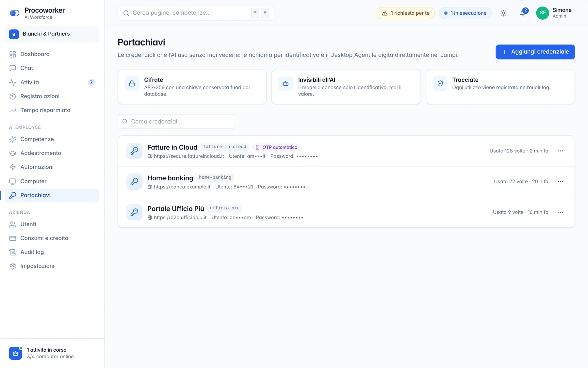588x368 pixels.
Task: Open Impostazioni in the sidebar
Action: point(52,266)
